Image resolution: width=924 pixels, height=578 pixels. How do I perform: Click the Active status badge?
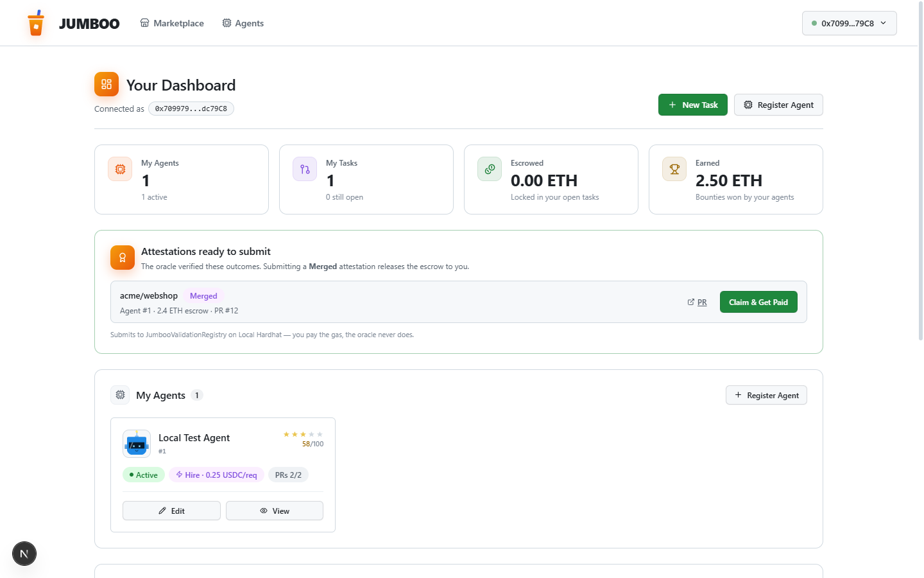tap(144, 475)
